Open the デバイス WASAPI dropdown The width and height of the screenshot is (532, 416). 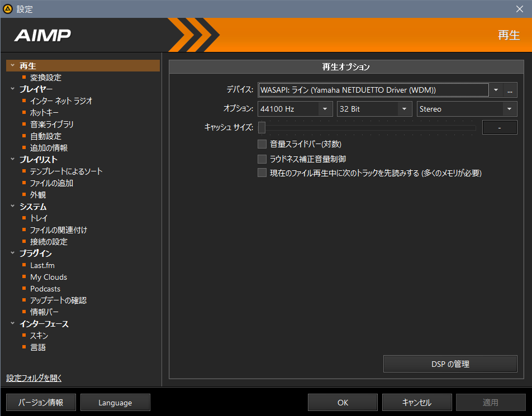[496, 90]
